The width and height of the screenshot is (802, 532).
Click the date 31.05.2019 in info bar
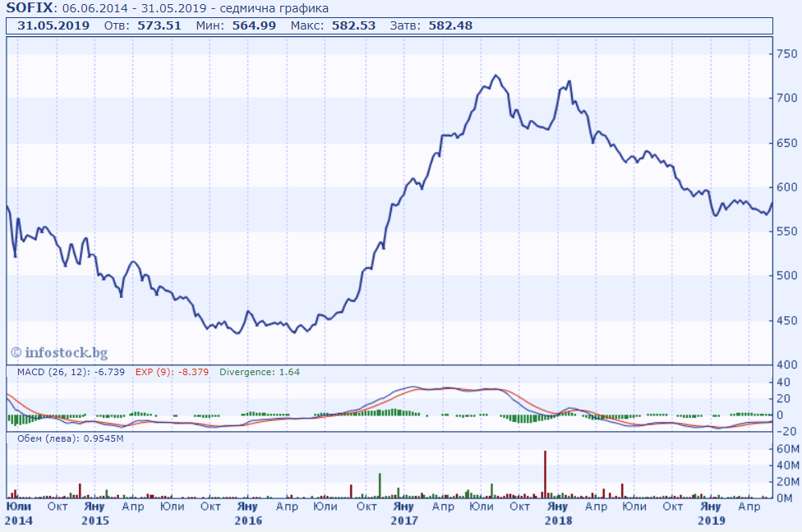(x=53, y=25)
